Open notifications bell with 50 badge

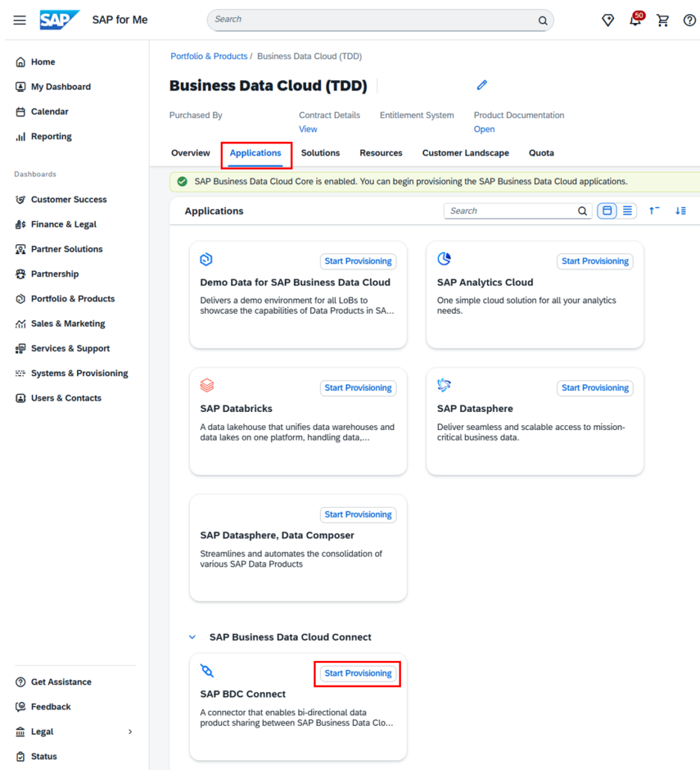636,19
